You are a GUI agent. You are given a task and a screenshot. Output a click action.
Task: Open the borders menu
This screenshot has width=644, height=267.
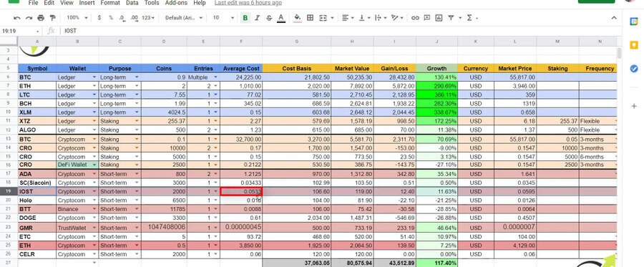310,18
